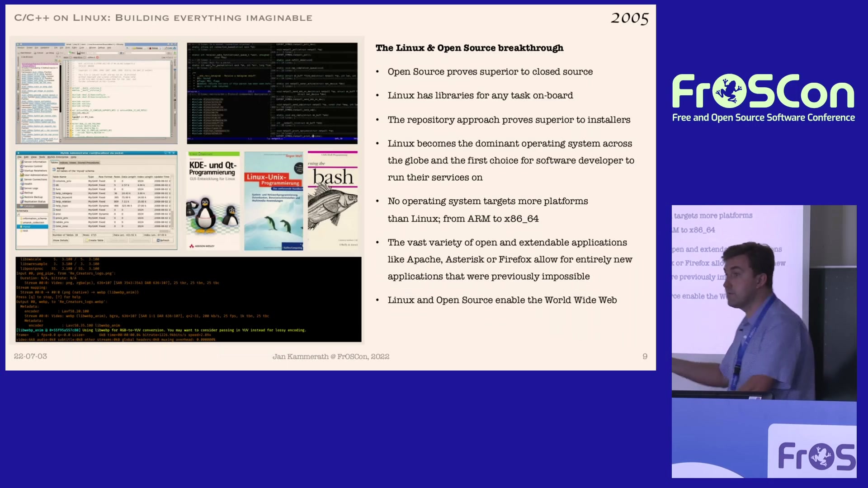Click footer 'Jan Kammerath @ FrOSCon, 2022'
This screenshot has width=868, height=488.
tap(331, 357)
